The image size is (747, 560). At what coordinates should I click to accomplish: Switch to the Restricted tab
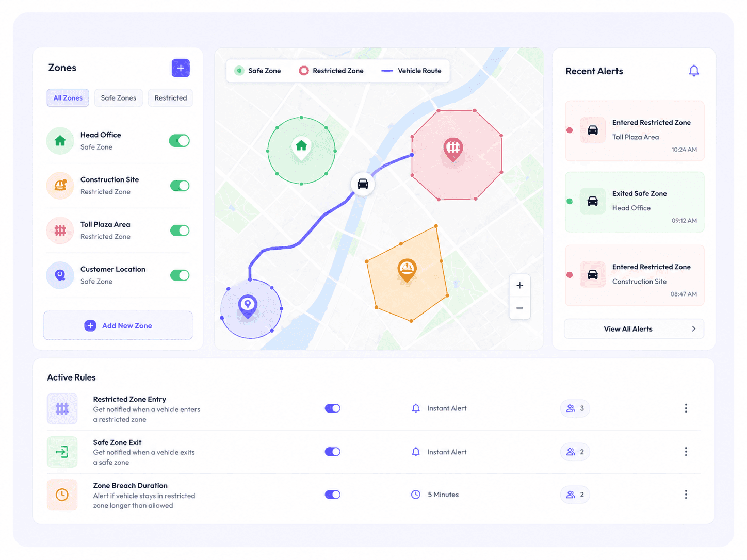pyautogui.click(x=170, y=98)
